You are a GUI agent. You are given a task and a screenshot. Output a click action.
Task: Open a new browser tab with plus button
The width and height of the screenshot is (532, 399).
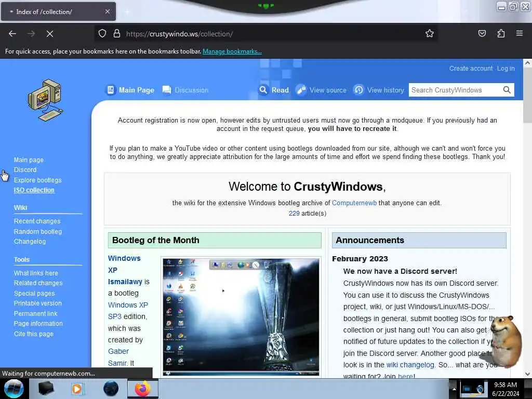127,12
